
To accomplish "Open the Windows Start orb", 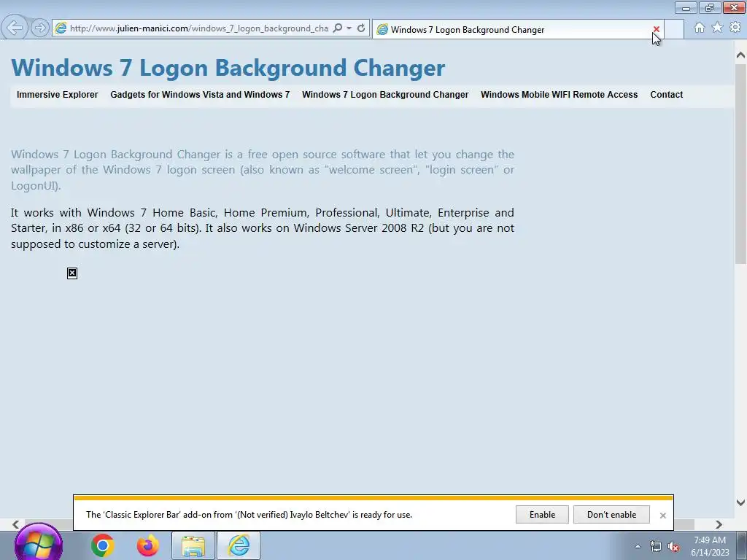I will click(38, 544).
